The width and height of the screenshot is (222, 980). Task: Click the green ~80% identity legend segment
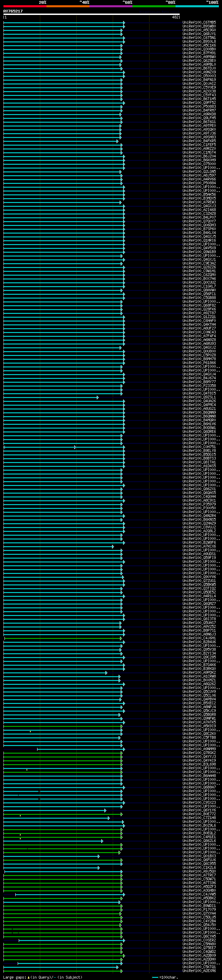pos(154,6)
